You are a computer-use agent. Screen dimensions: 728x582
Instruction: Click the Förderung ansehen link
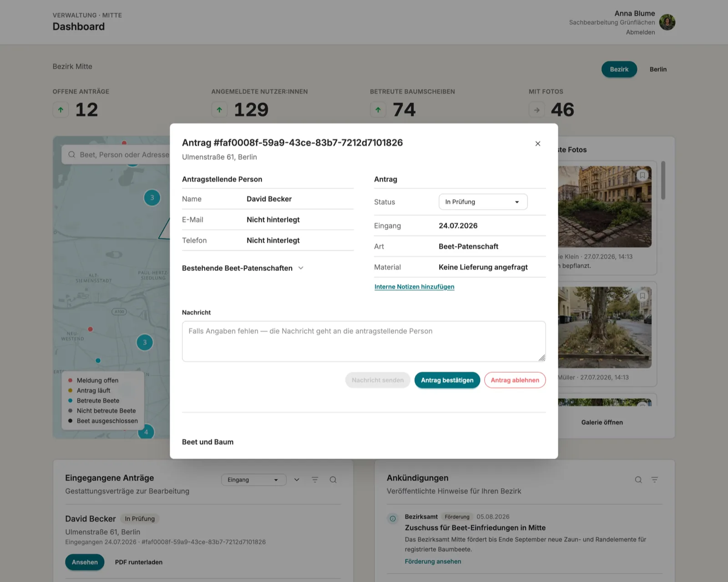(x=433, y=562)
